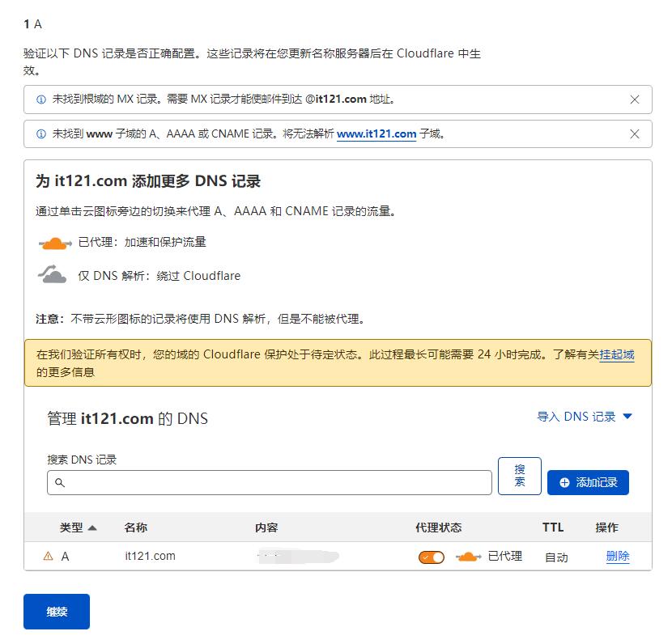Click the 管理 it121.com 的 DNS heading

tap(128, 418)
